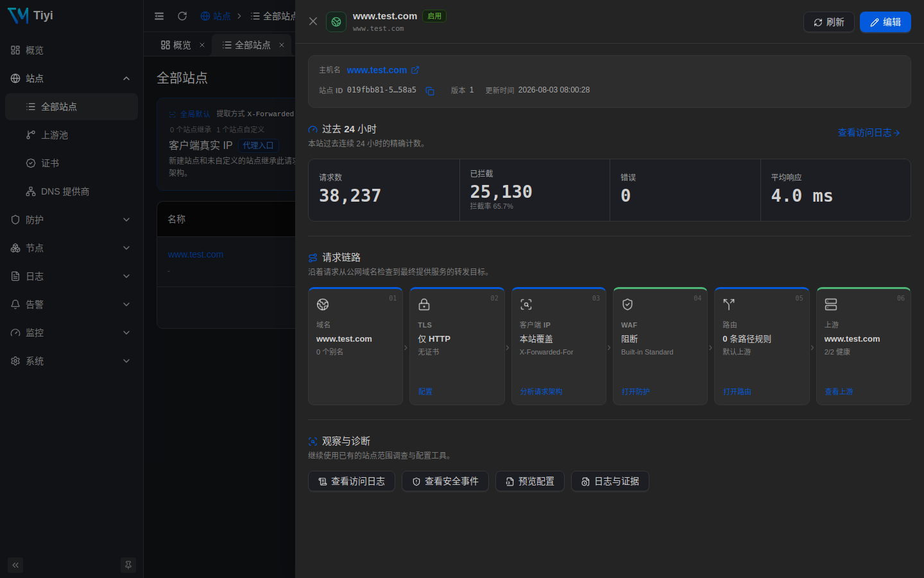
Task: Click the 刷新 button
Action: 829,22
